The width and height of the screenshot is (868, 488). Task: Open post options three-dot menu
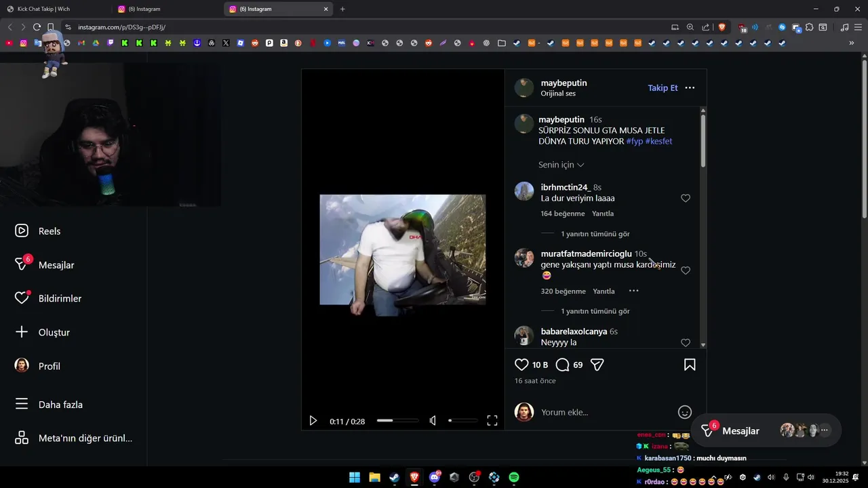point(690,88)
